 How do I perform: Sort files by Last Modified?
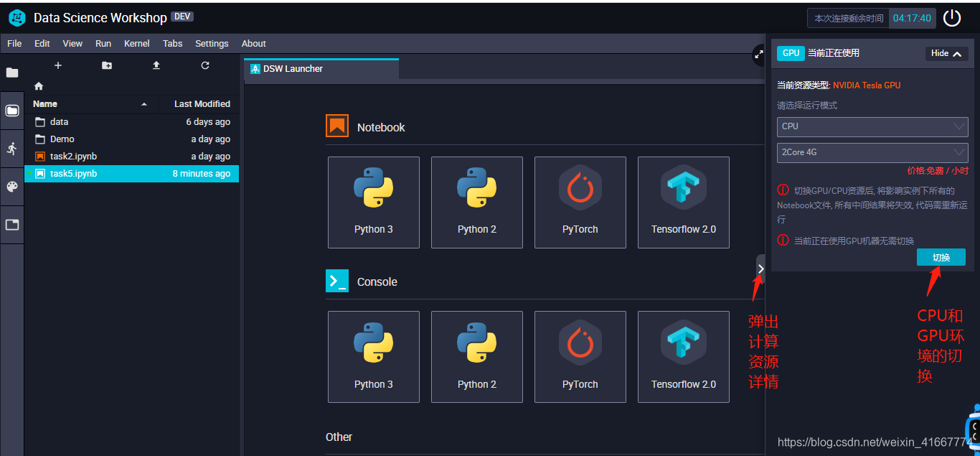(x=201, y=104)
